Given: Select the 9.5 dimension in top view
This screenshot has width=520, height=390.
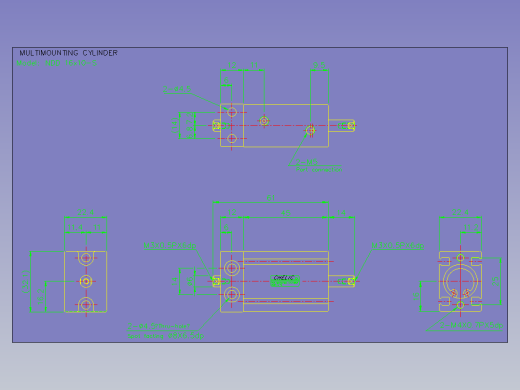Looking at the screenshot, I should click(319, 65).
